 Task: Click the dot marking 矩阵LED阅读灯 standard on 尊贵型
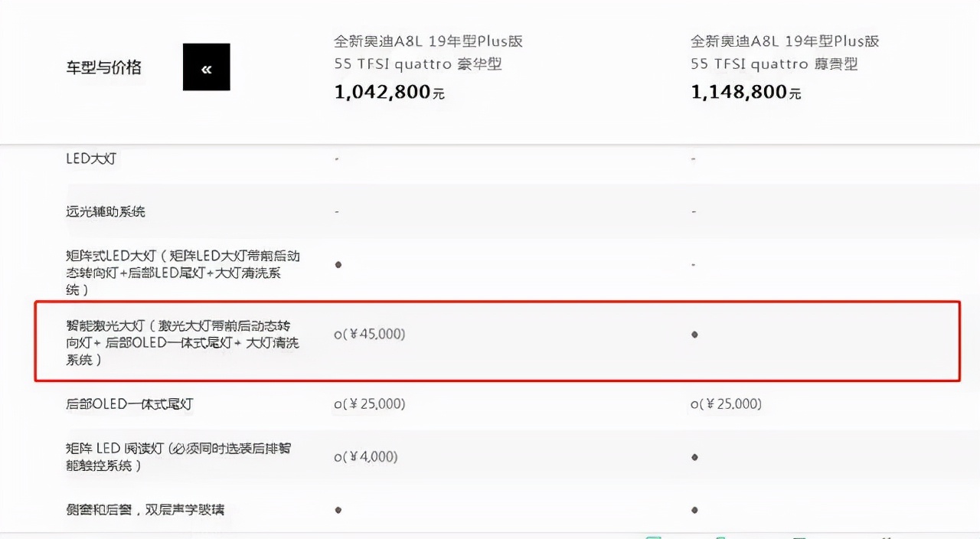coord(694,456)
